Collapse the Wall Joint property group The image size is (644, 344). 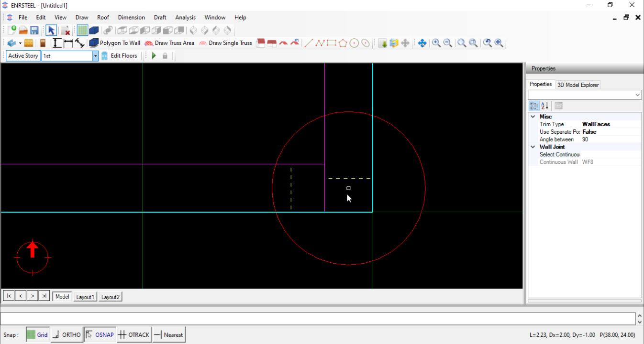coord(533,147)
